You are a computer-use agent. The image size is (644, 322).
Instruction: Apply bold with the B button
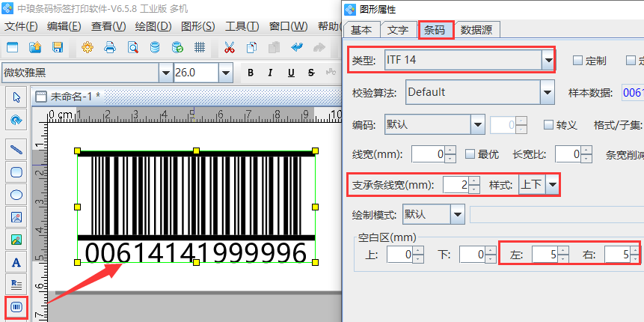[x=250, y=73]
